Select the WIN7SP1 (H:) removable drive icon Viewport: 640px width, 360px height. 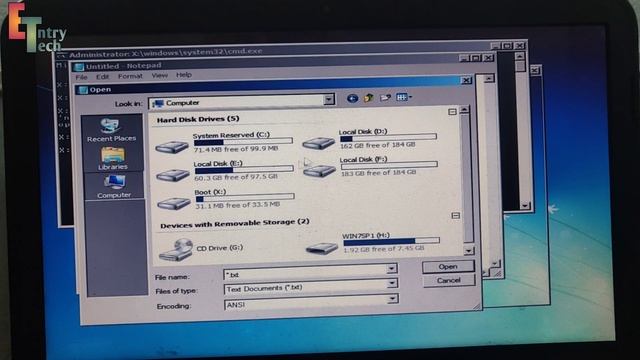click(322, 248)
